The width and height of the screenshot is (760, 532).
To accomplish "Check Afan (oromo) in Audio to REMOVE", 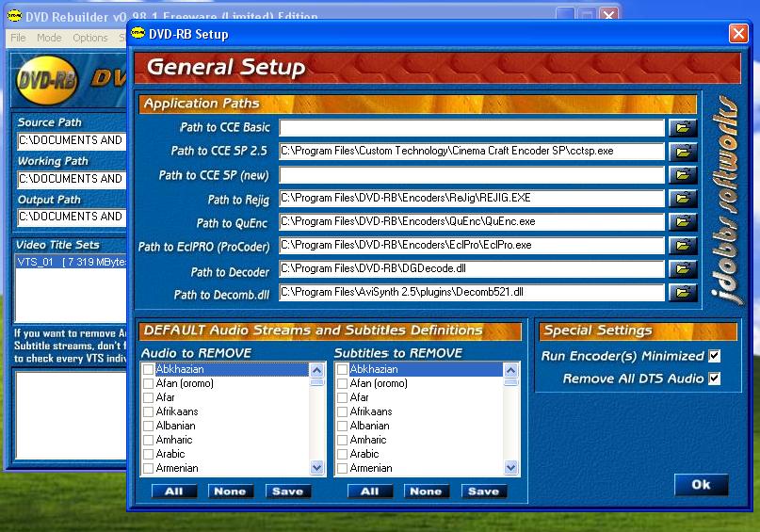I will (x=148, y=384).
